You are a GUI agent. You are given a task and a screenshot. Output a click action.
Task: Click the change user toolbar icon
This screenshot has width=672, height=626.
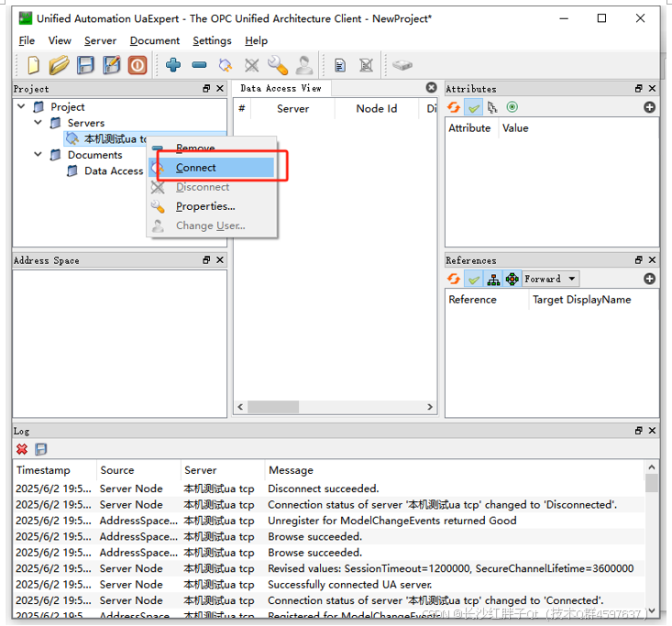point(303,65)
